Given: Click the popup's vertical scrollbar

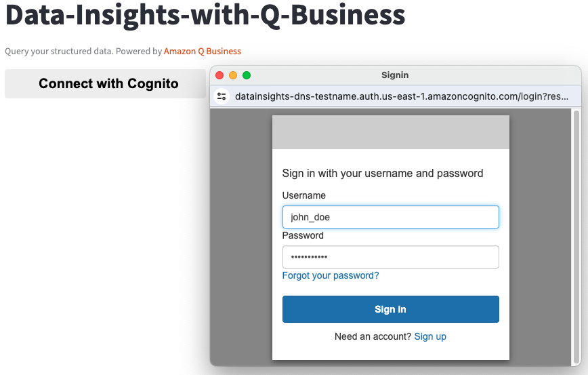Looking at the screenshot, I should coord(576,237).
